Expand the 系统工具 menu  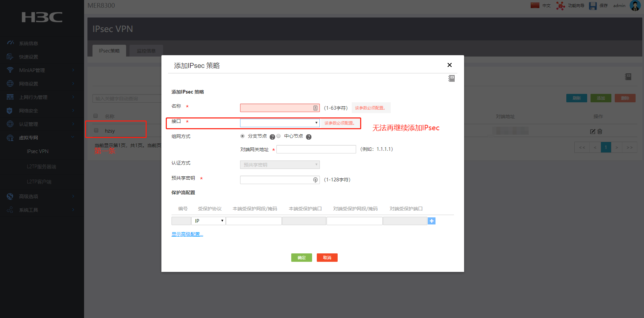click(x=73, y=210)
